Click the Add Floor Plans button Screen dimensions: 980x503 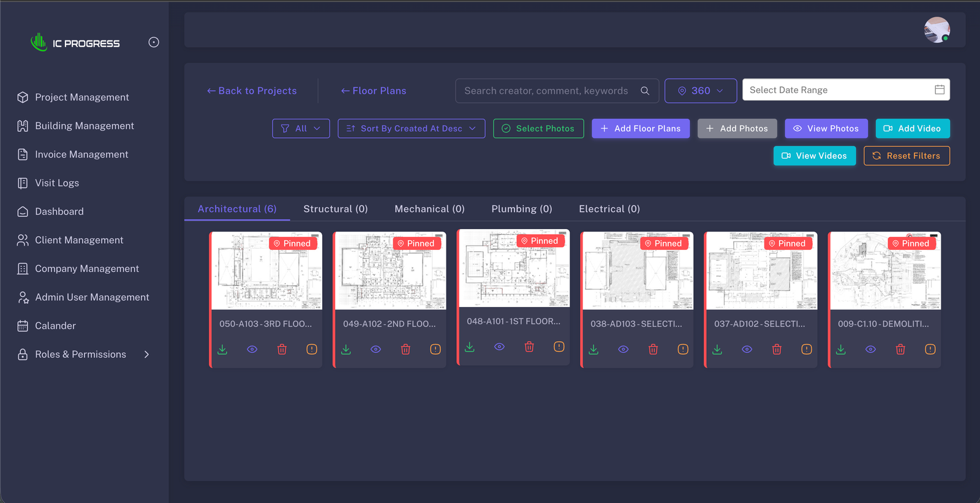click(x=641, y=129)
